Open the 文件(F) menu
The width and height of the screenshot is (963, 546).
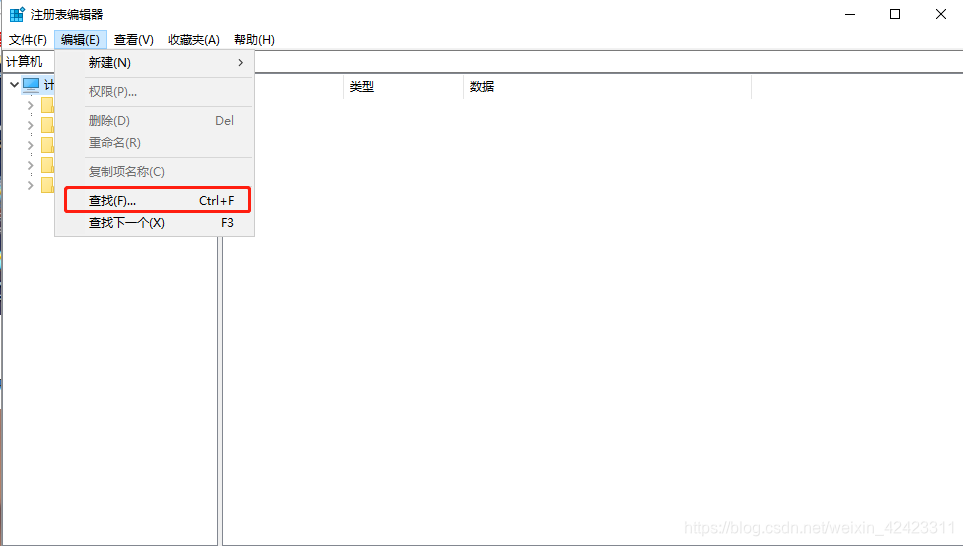click(28, 40)
